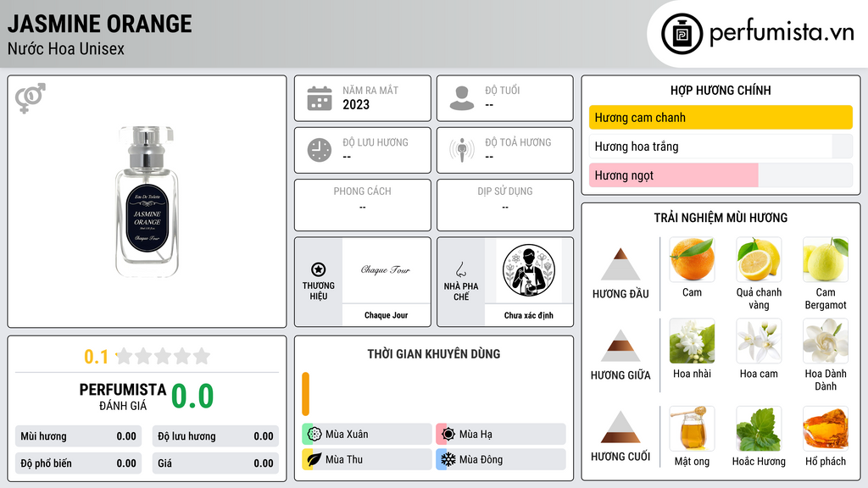Image resolution: width=868 pixels, height=488 pixels.
Task: Click the sillage icon for Độ Toả Hương
Action: pos(462,150)
